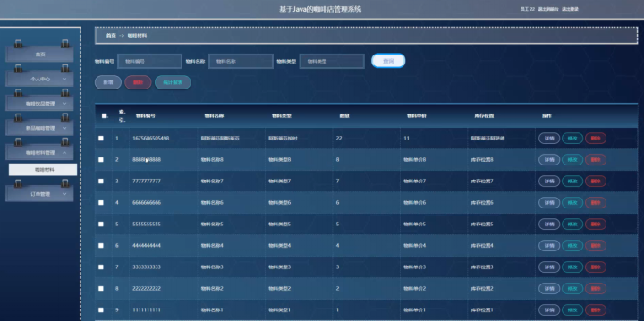The width and height of the screenshot is (644, 322).
Task: Click 修改 for row 1675686505498
Action: (x=572, y=139)
